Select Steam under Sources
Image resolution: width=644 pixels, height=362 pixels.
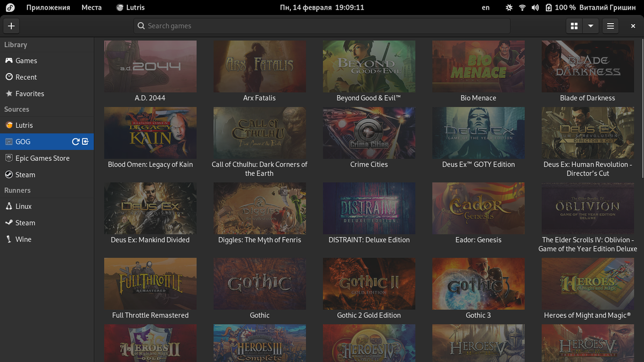pyautogui.click(x=47, y=174)
